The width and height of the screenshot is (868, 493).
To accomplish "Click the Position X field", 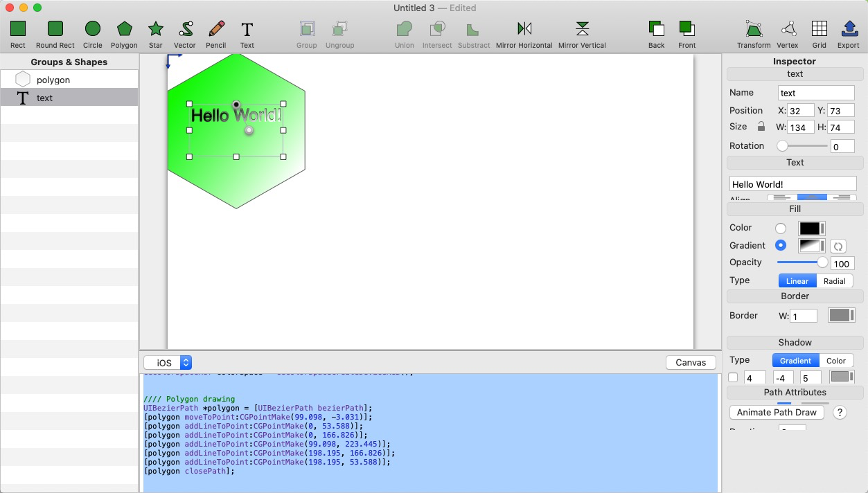I will point(800,111).
